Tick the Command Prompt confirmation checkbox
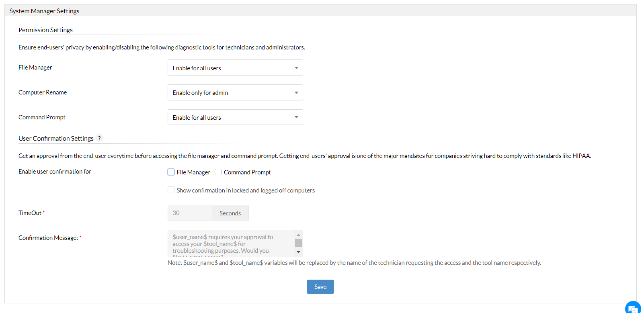The height and width of the screenshot is (313, 644). (218, 172)
